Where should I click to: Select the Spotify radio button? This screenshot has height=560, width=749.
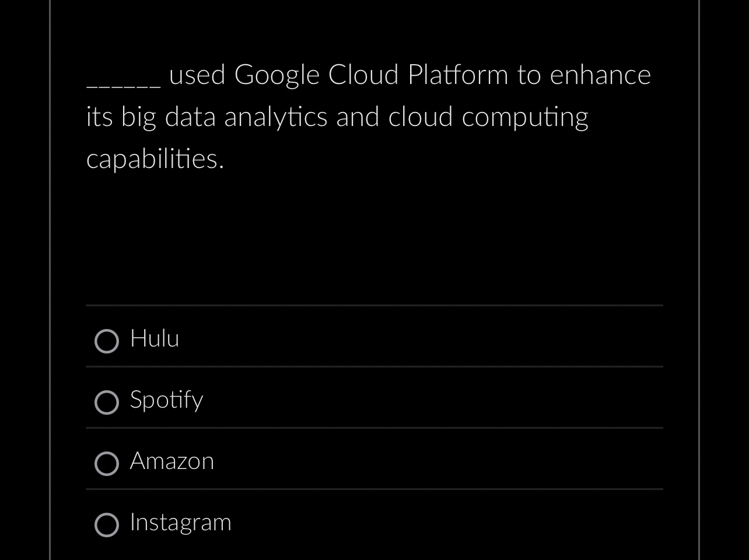point(107,402)
